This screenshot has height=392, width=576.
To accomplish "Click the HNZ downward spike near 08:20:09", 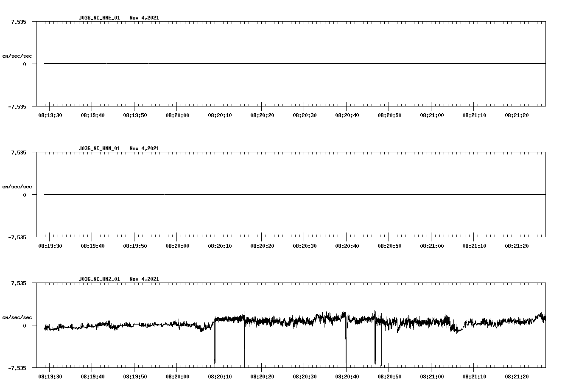I will click(x=215, y=342).
